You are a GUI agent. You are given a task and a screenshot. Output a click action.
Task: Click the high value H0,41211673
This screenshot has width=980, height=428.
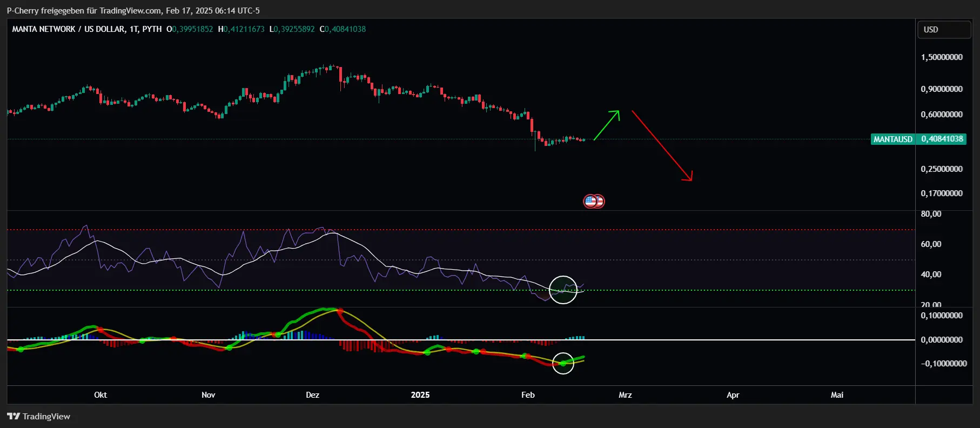tap(241, 29)
